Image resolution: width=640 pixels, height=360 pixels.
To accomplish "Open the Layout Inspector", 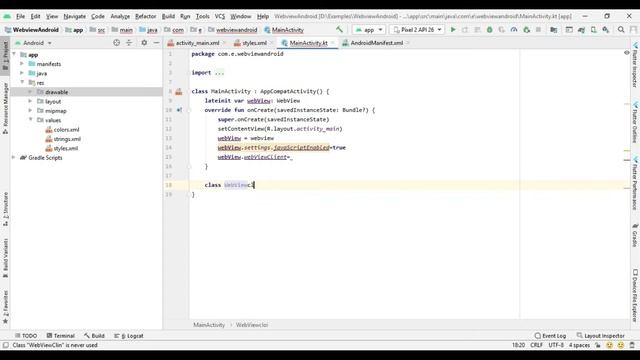I will point(601,336).
